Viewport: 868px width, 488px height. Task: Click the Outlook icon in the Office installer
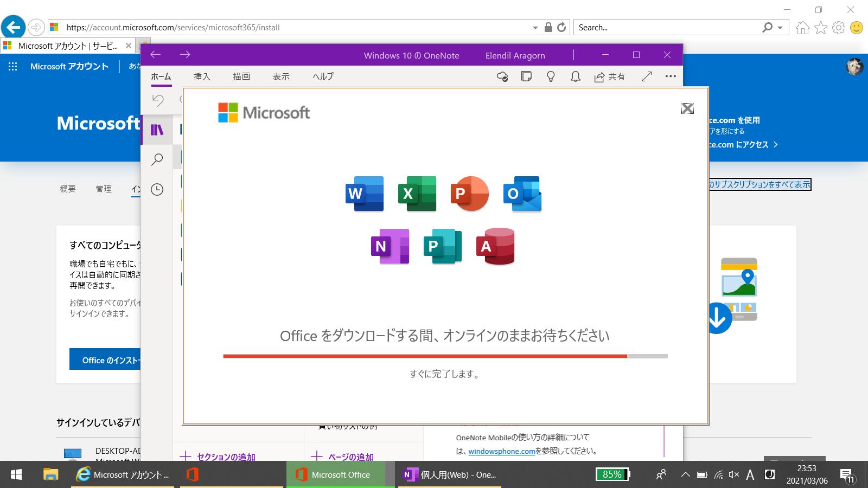522,194
